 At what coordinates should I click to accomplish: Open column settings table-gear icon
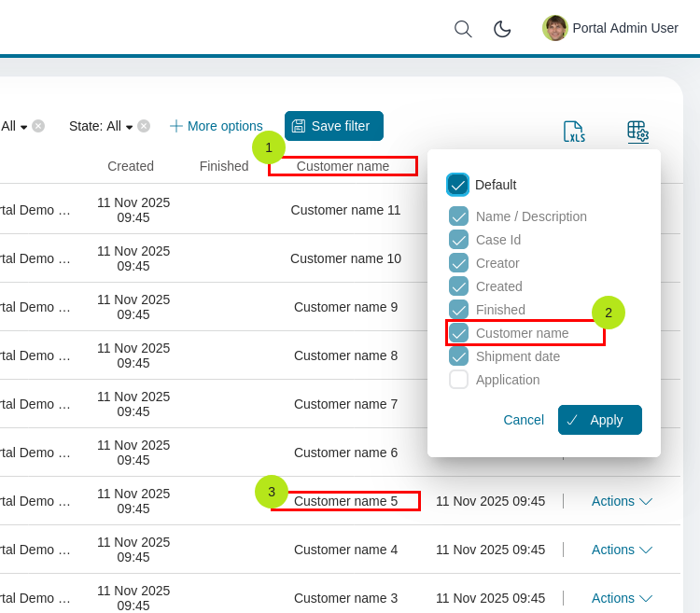tap(637, 131)
